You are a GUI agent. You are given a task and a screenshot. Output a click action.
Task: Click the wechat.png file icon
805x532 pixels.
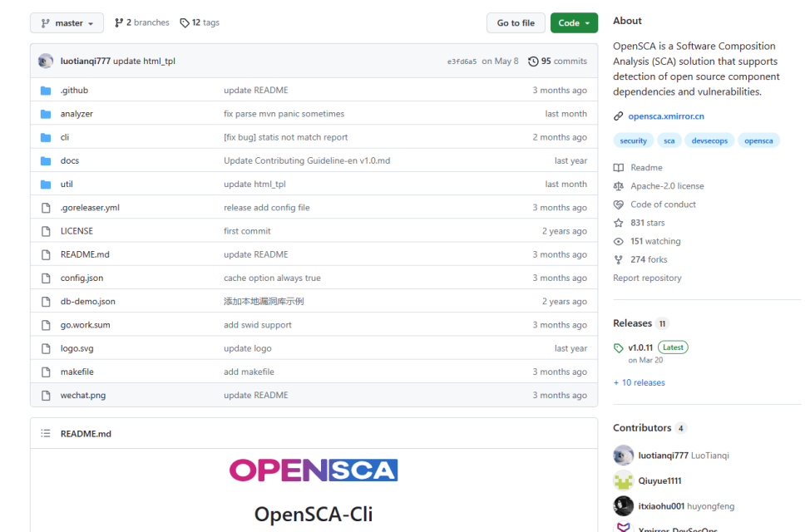(46, 396)
